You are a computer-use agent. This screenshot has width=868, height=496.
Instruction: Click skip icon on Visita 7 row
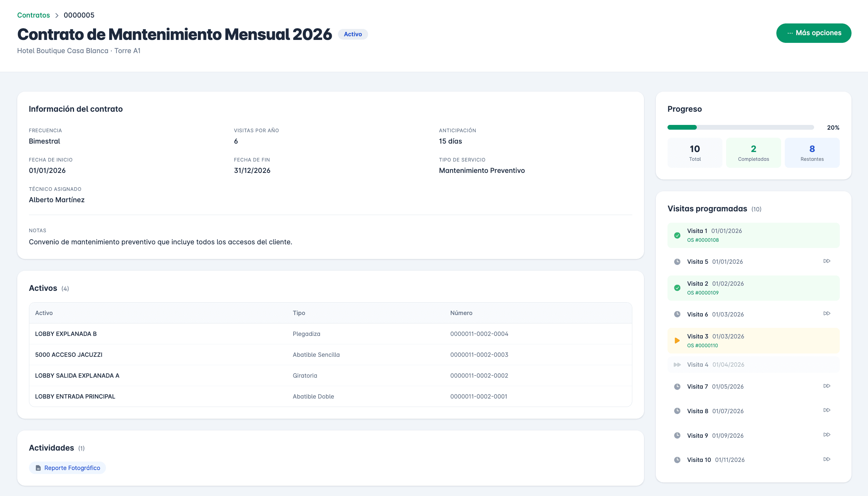[827, 386]
